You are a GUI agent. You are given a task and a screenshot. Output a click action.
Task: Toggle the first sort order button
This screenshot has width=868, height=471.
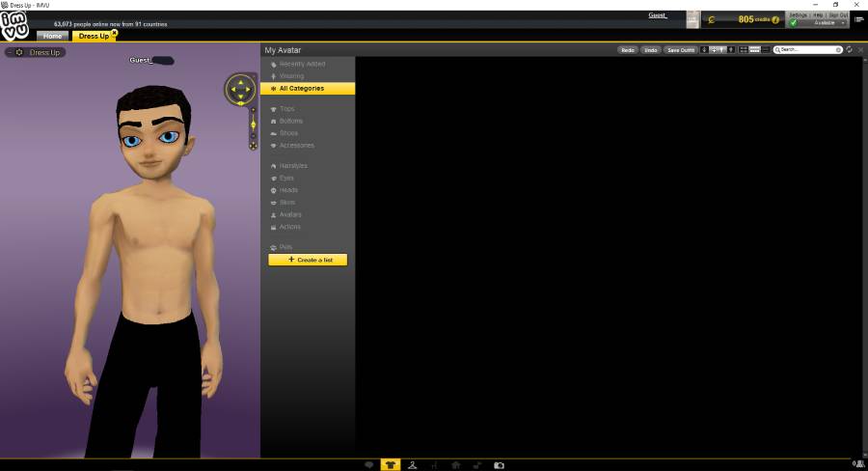click(704, 50)
